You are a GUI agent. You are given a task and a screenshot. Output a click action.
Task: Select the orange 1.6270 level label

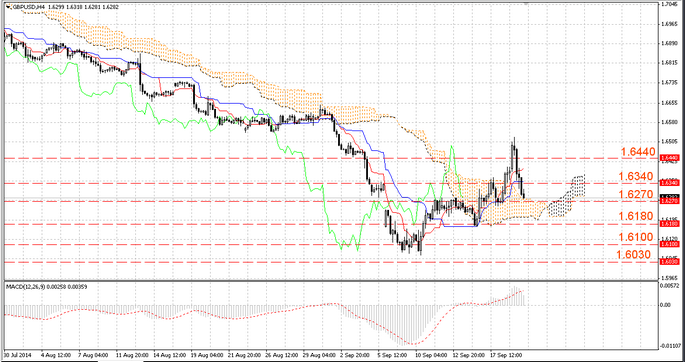pos(636,194)
